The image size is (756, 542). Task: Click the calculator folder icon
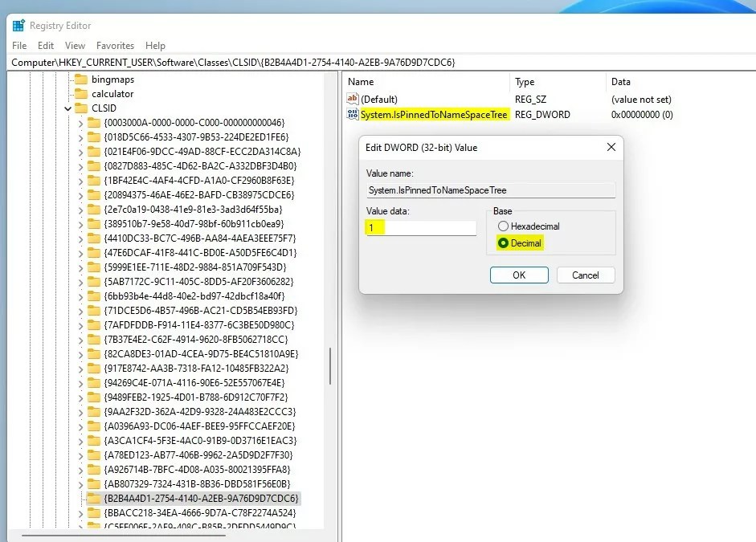(82, 94)
